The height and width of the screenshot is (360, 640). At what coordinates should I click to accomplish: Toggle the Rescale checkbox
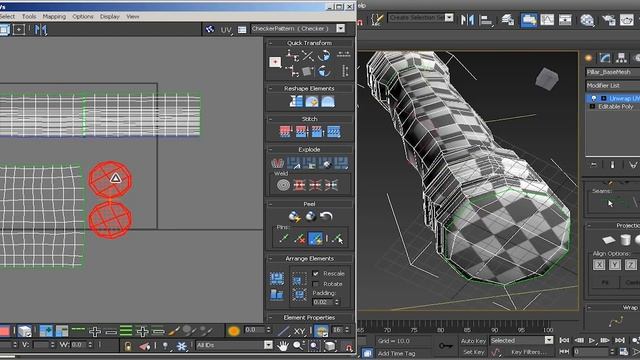point(316,273)
